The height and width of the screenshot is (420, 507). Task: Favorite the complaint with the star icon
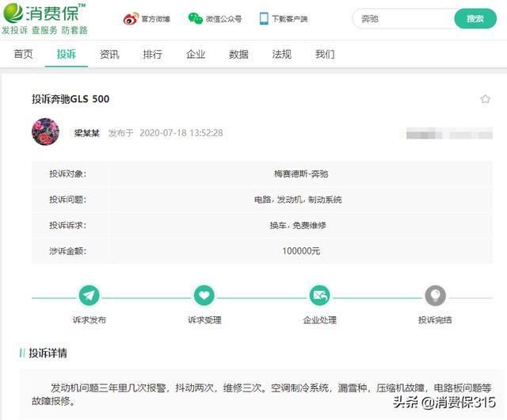(x=485, y=99)
